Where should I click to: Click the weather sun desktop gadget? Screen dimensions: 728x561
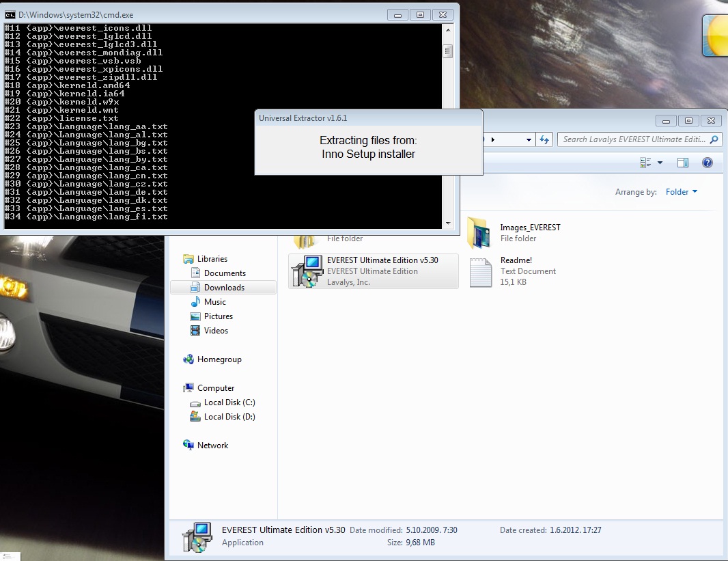[716, 36]
